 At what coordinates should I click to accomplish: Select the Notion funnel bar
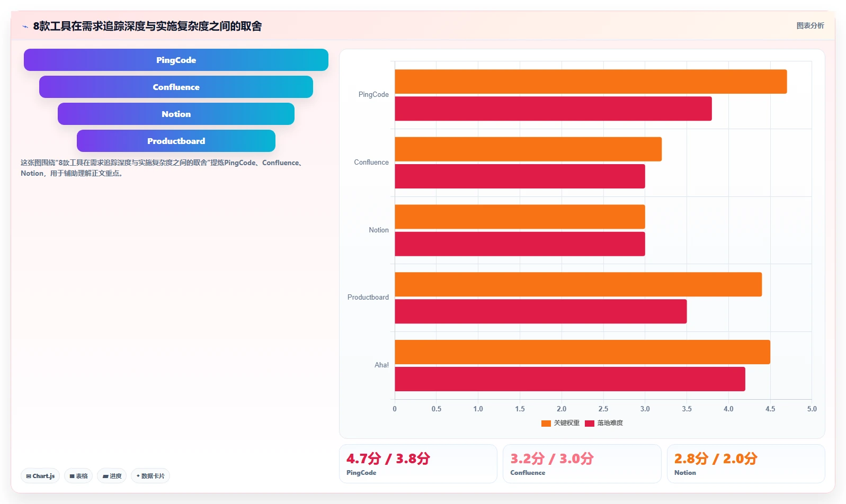(176, 114)
